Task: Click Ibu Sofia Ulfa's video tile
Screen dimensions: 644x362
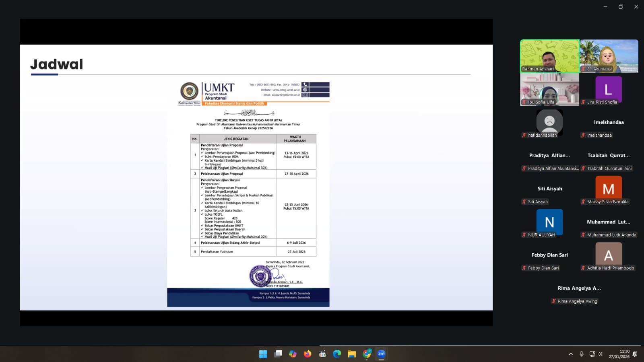Action: click(549, 89)
